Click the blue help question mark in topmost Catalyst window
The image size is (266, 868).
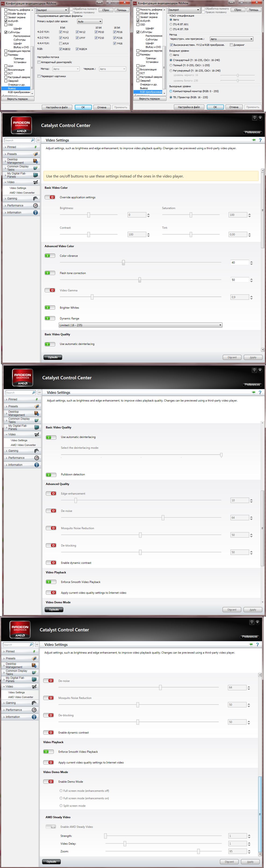click(260, 140)
